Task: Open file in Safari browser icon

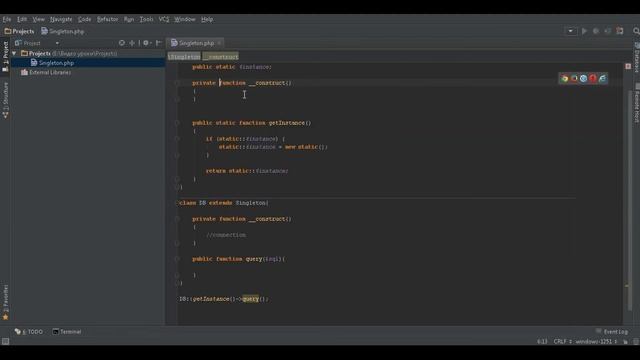Action: pos(584,79)
